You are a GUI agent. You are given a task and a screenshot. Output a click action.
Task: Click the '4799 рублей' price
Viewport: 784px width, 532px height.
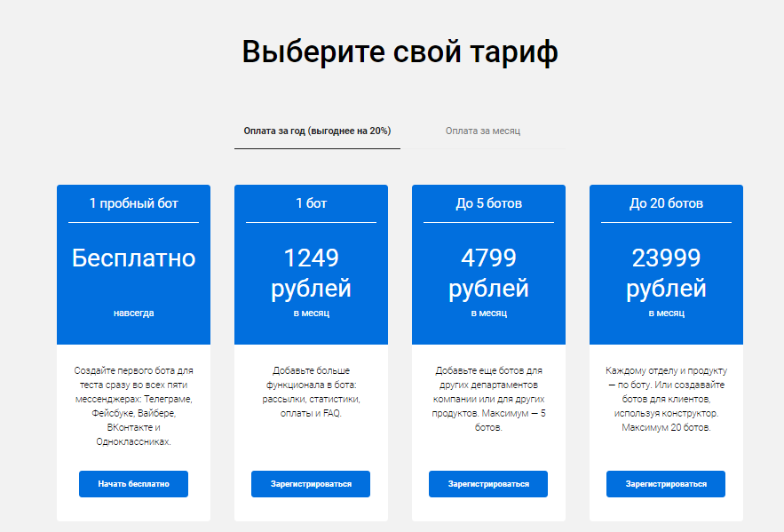488,274
